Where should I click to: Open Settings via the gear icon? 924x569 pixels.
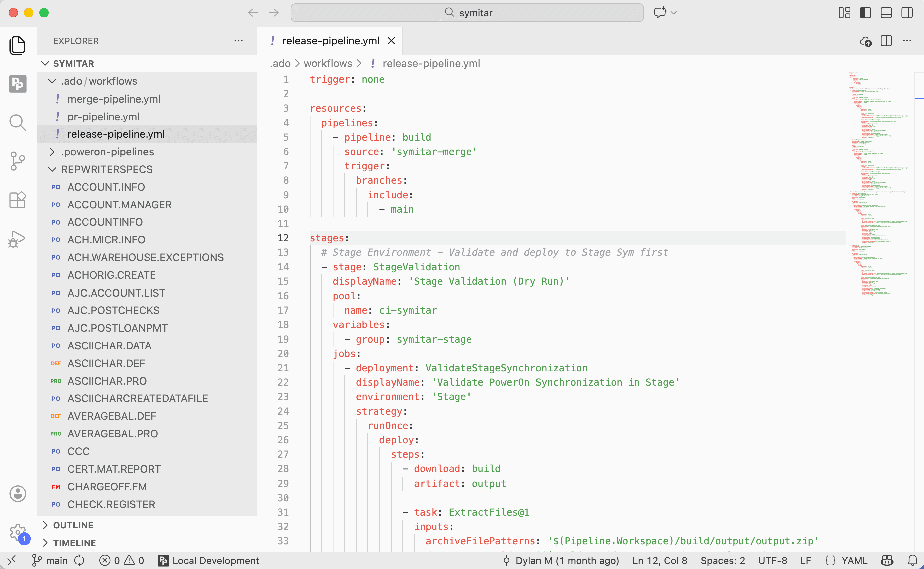[x=17, y=532]
